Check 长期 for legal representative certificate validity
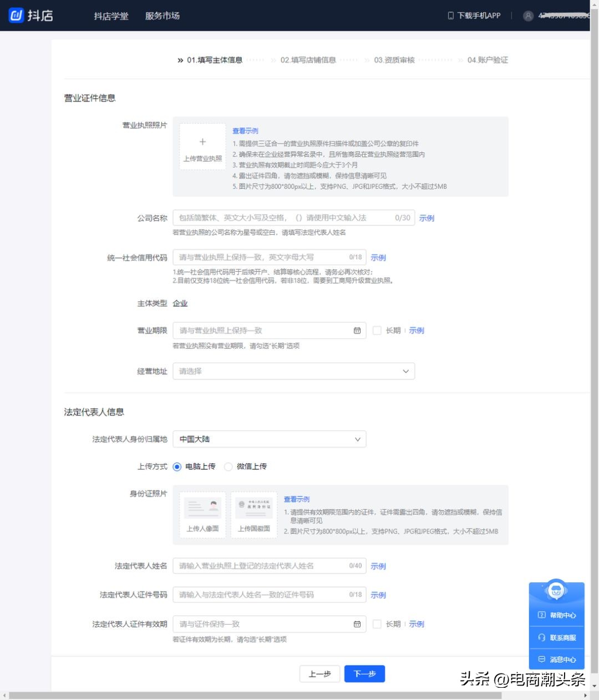 377,623
